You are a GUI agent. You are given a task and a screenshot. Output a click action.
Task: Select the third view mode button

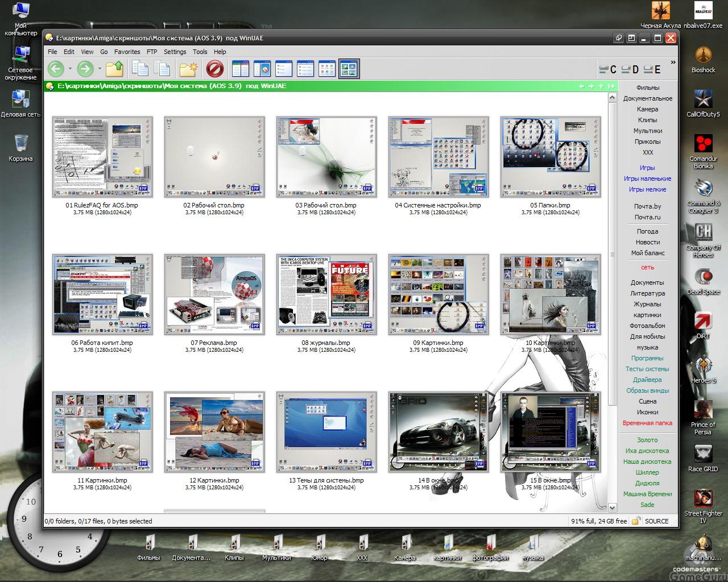tap(284, 69)
